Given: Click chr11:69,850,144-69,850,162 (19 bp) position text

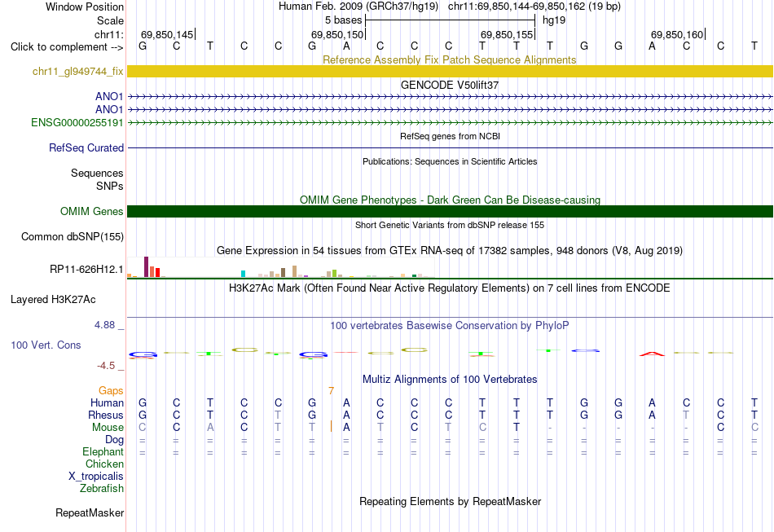Looking at the screenshot, I should coord(534,7).
